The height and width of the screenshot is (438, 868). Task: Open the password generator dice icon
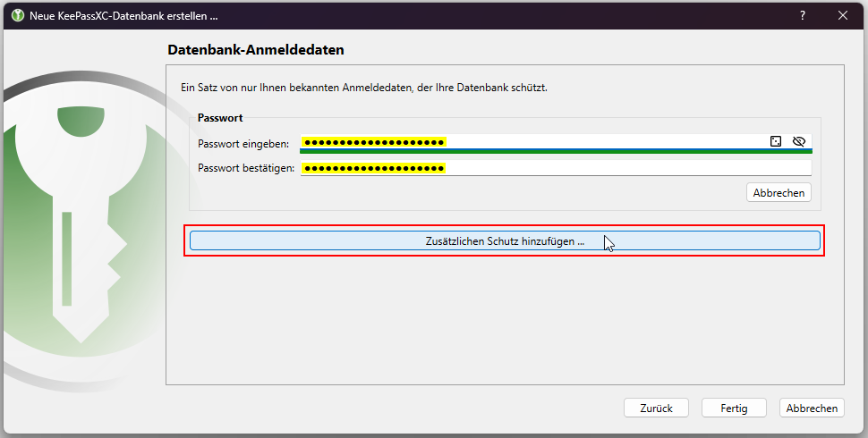[x=776, y=141]
